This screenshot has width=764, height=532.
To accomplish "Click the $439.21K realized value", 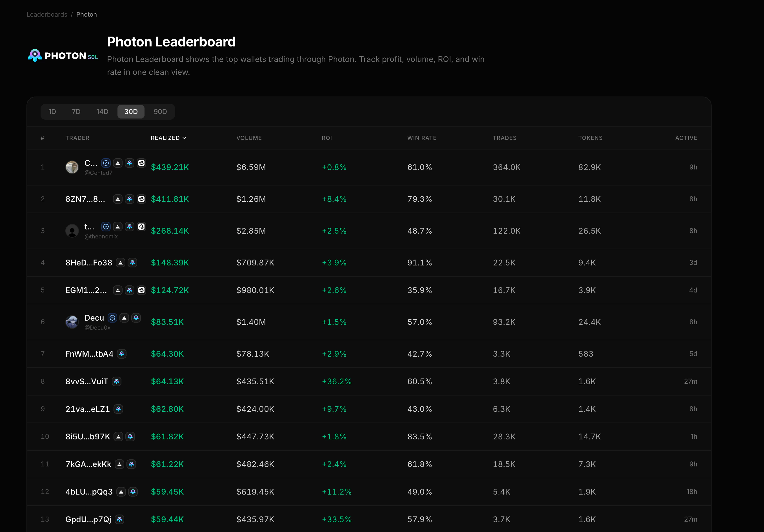I will coord(170,167).
